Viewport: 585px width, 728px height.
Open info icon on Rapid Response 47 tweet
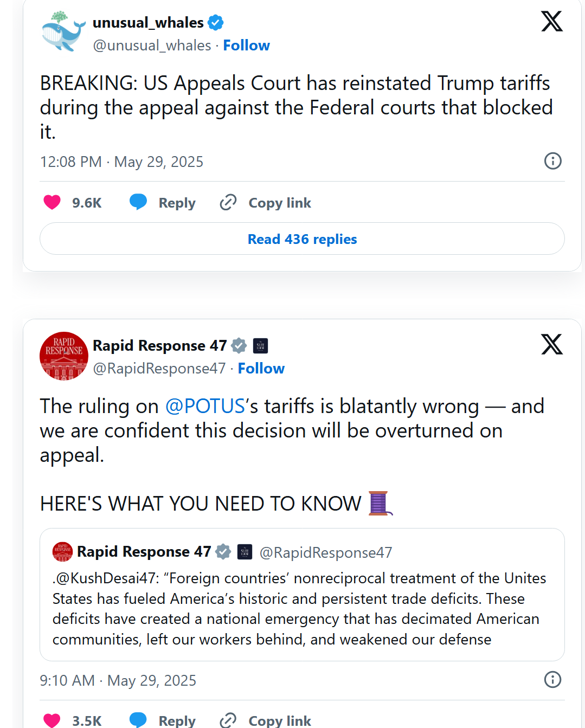[552, 680]
